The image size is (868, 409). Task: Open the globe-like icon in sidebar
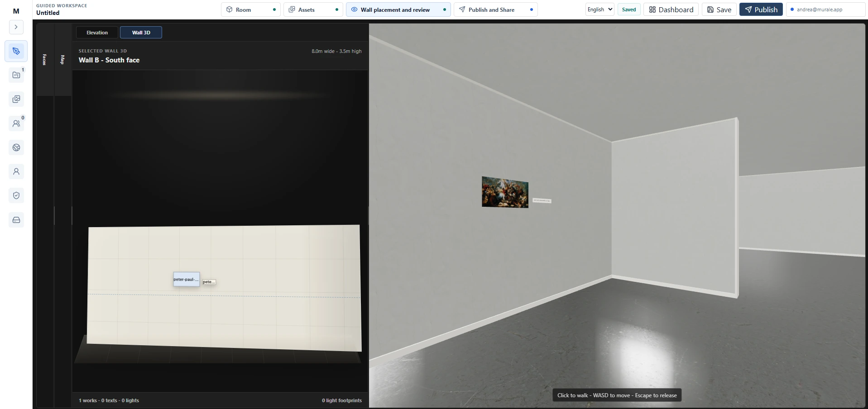[16, 147]
